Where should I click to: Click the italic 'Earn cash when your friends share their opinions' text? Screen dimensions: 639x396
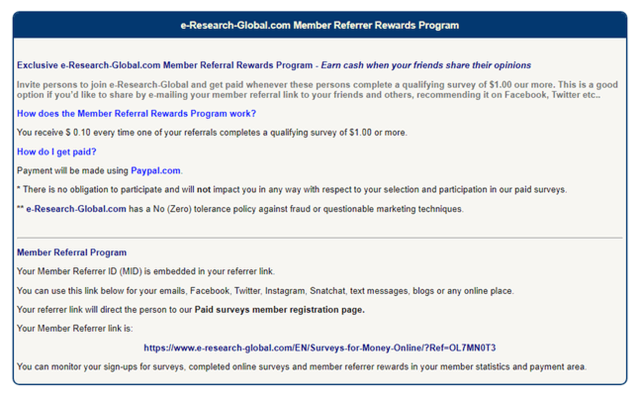pyautogui.click(x=426, y=65)
